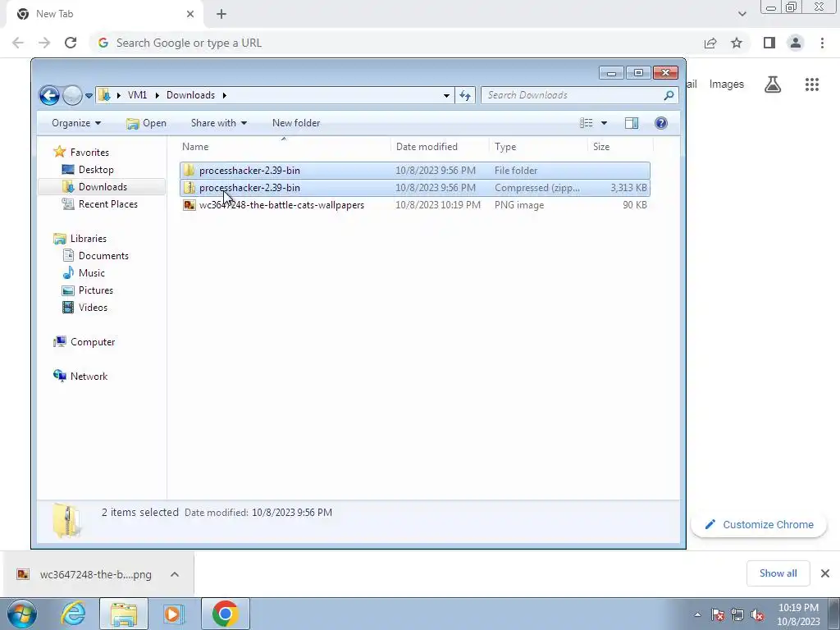
Task: Share this page icon in Chrome
Action: 710,43
